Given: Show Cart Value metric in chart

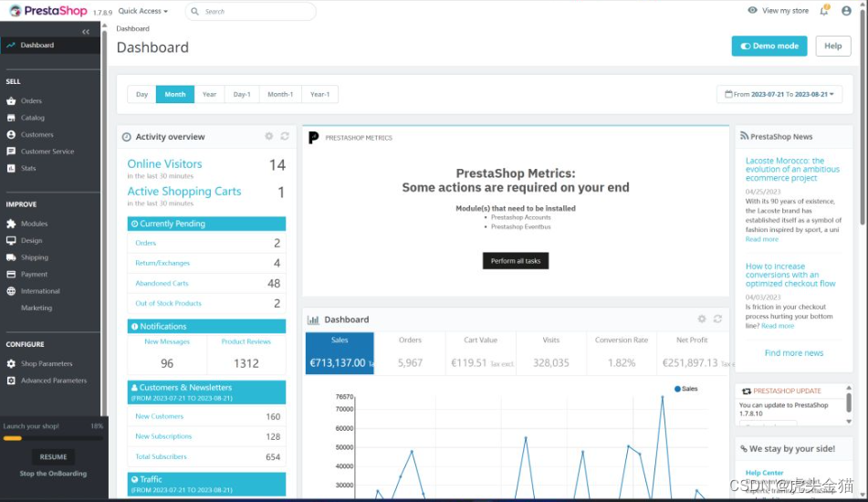Looking at the screenshot, I should point(480,353).
